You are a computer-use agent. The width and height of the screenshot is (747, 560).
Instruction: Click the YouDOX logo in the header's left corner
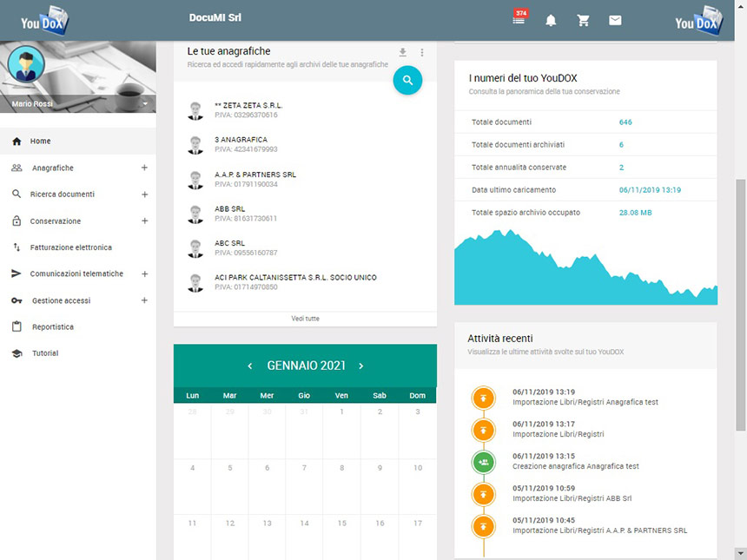coord(44,21)
